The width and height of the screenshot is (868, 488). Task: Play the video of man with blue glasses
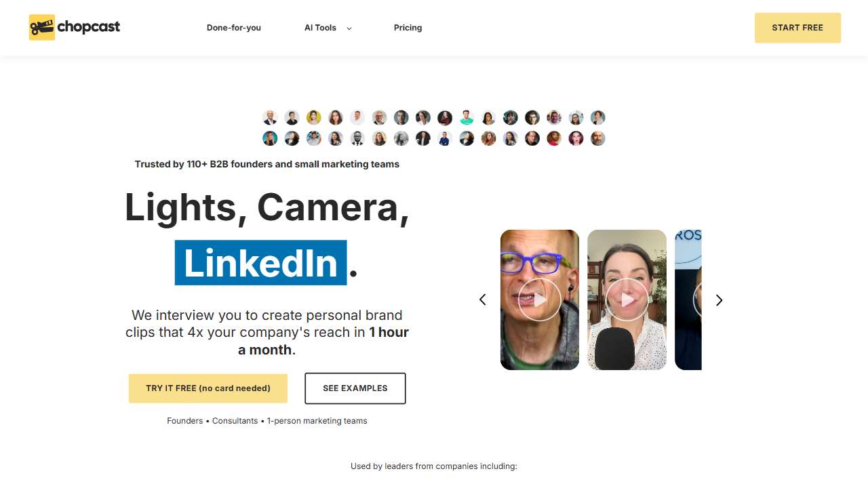point(540,300)
